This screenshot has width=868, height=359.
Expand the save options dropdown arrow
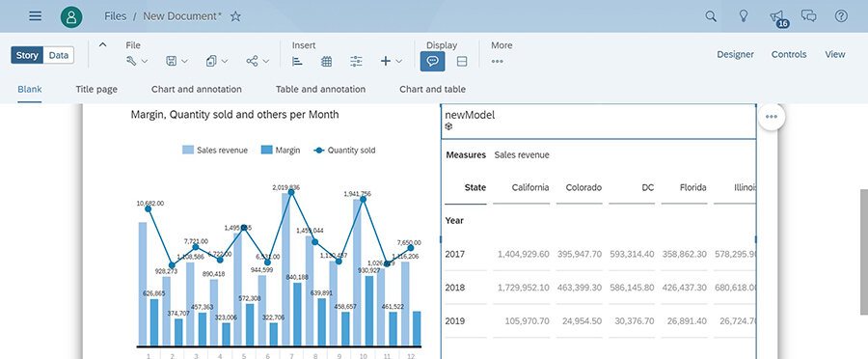point(184,62)
